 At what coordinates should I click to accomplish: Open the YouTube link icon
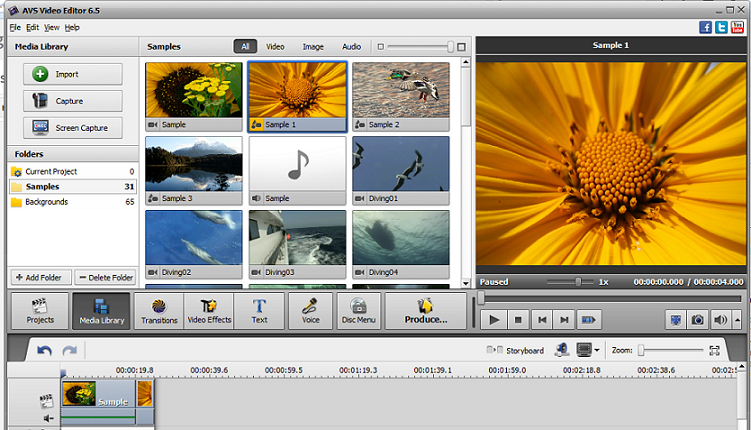coord(737,27)
